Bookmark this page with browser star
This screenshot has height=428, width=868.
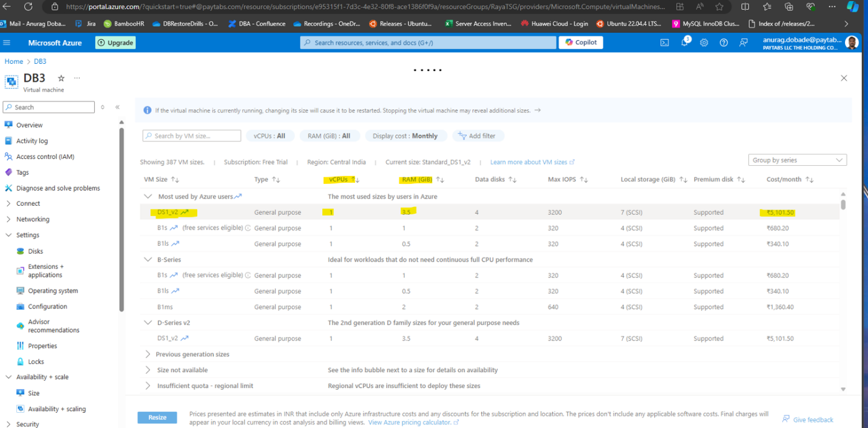[719, 7]
